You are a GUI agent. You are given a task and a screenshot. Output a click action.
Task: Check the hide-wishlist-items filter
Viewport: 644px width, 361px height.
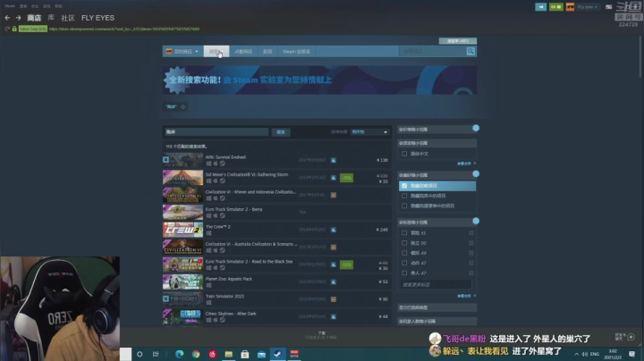pyautogui.click(x=404, y=206)
